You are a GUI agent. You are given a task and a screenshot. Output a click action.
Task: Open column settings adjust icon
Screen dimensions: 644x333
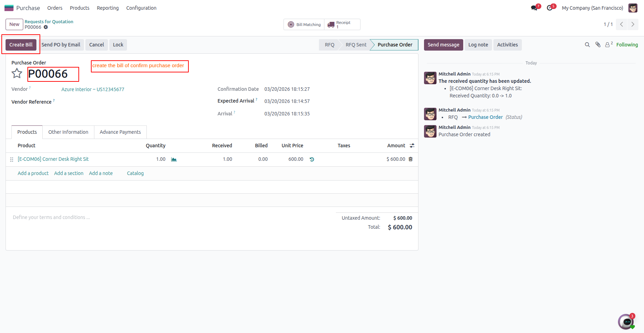pyautogui.click(x=412, y=146)
